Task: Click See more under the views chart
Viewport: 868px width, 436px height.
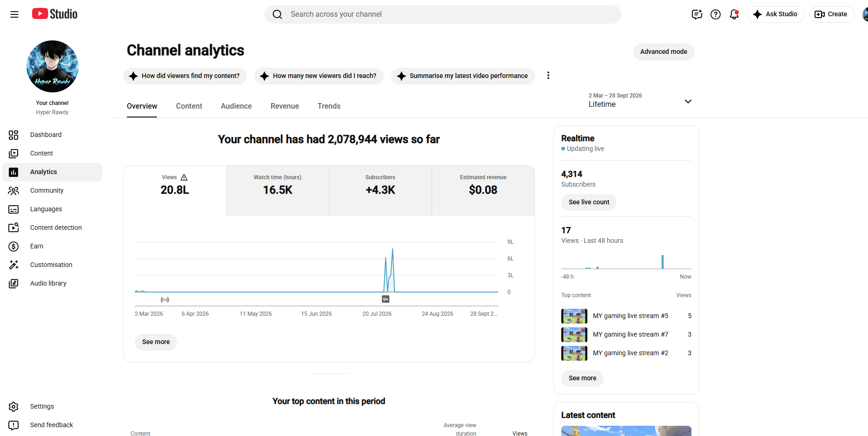Action: click(156, 342)
